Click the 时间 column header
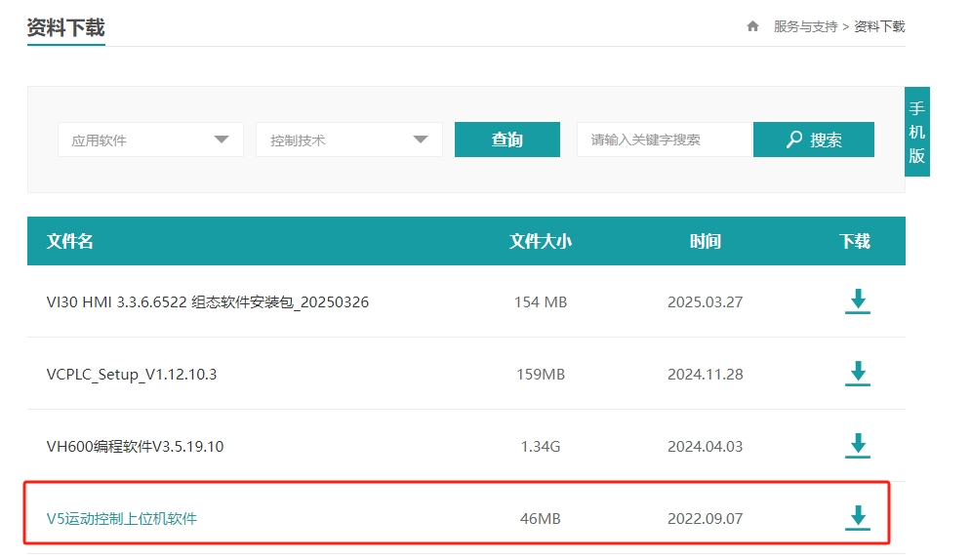The image size is (971, 560). coord(705,241)
